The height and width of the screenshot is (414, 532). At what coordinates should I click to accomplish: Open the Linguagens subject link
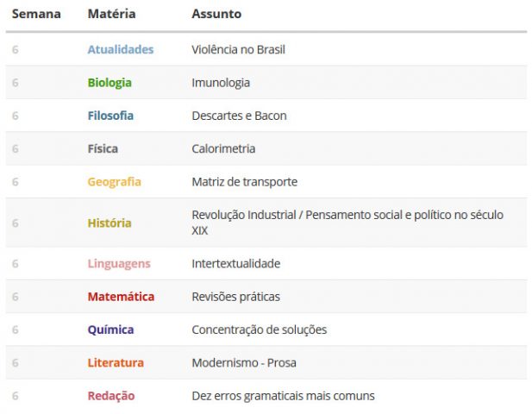click(119, 264)
